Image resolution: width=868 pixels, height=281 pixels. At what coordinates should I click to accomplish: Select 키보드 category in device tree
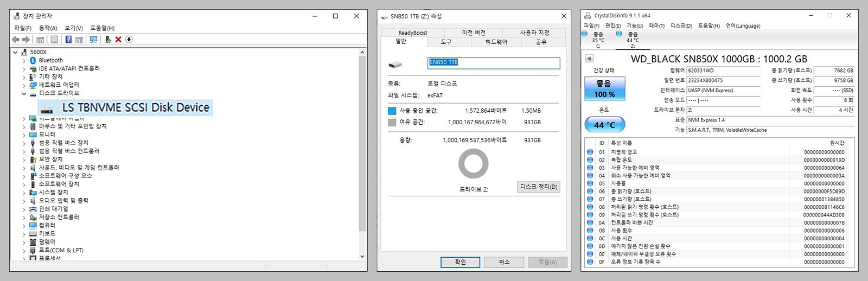[47, 233]
